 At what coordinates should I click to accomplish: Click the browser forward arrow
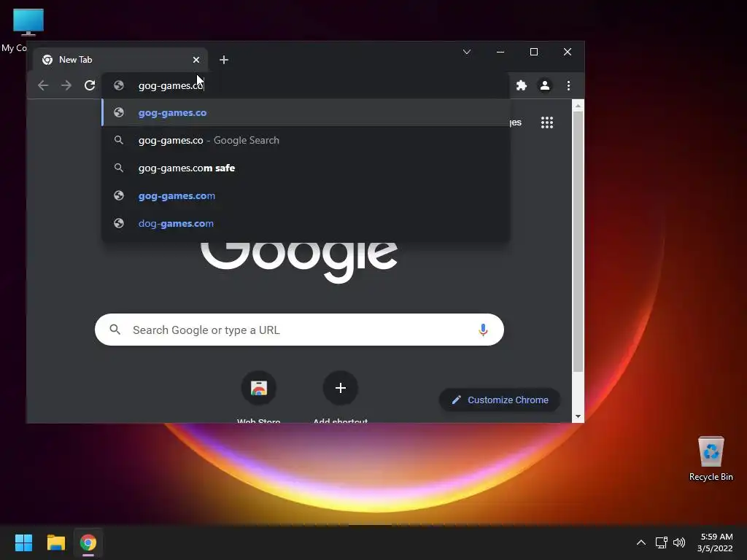click(x=66, y=85)
